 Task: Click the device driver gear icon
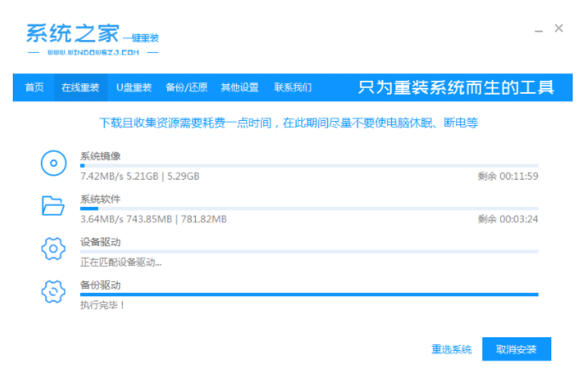[53, 249]
